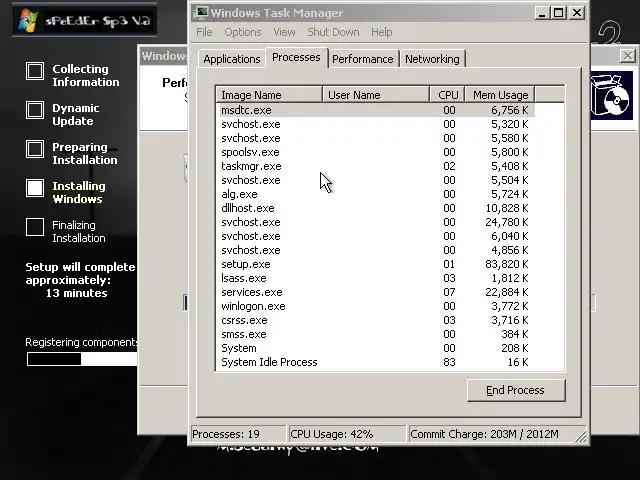Select the services.exe process

377,292
